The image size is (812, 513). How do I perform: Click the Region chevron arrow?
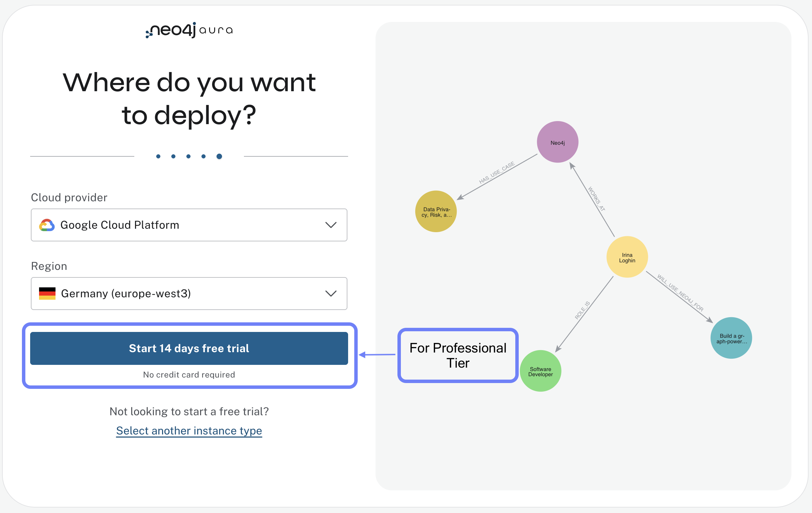pyautogui.click(x=331, y=294)
